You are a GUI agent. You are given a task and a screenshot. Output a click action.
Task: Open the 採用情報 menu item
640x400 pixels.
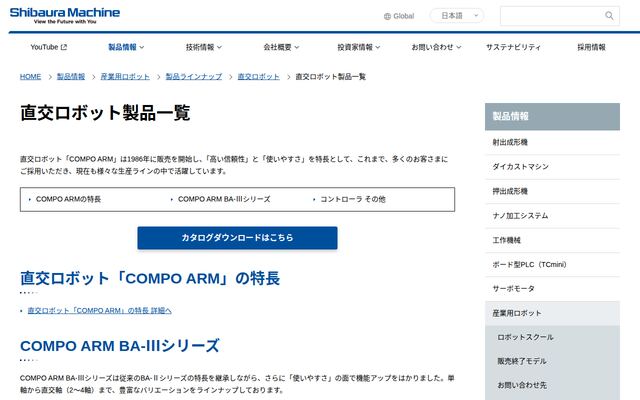[591, 47]
